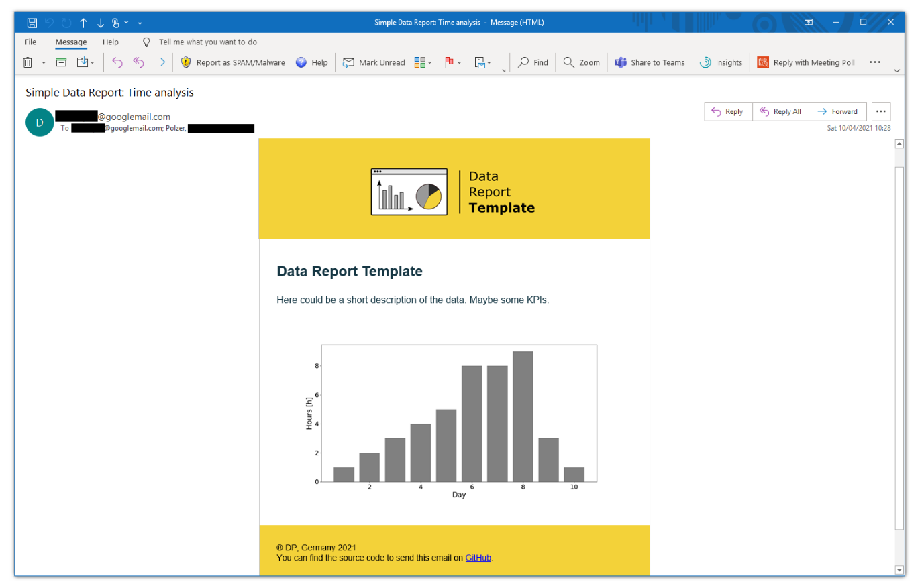Image resolution: width=924 pixels, height=588 pixels.
Task: Open the Move to folder dropdown
Action: pyautogui.click(x=83, y=62)
